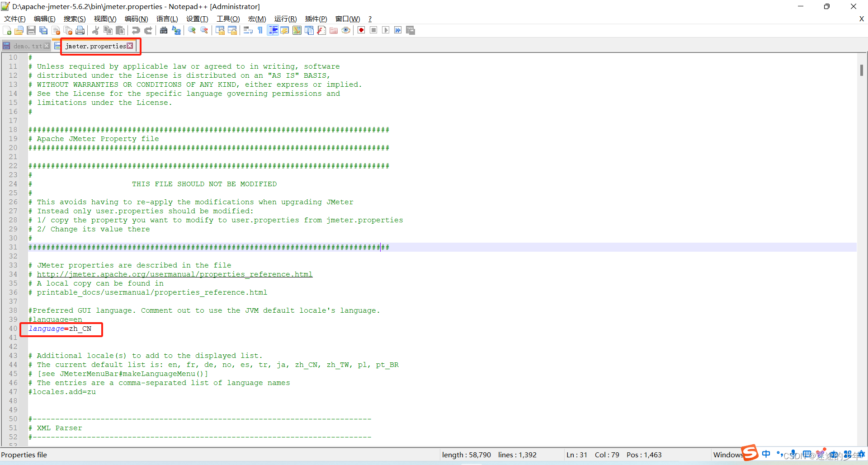Screen dimensions: 868x465
Task: Open the ? help menu
Action: pos(370,19)
